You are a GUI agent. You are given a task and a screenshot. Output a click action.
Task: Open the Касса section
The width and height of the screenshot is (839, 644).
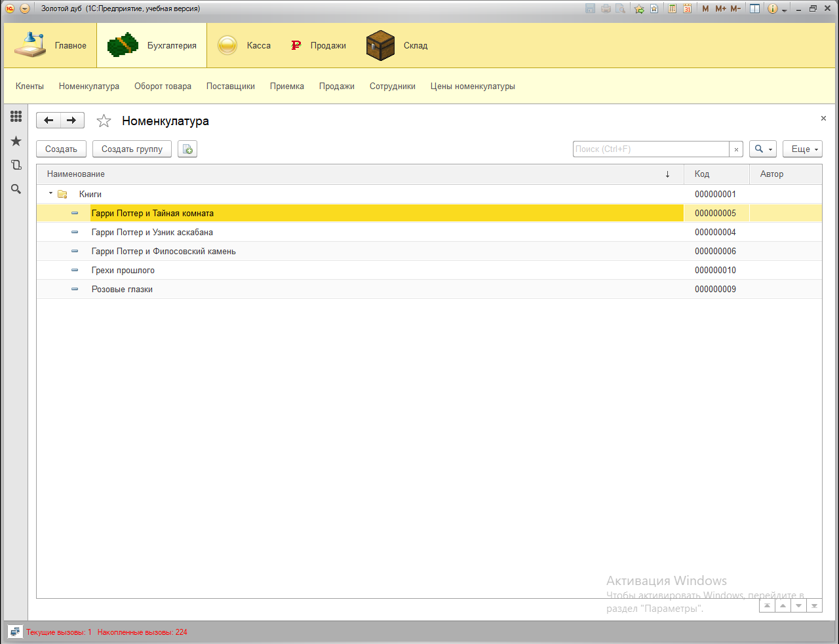click(x=244, y=45)
